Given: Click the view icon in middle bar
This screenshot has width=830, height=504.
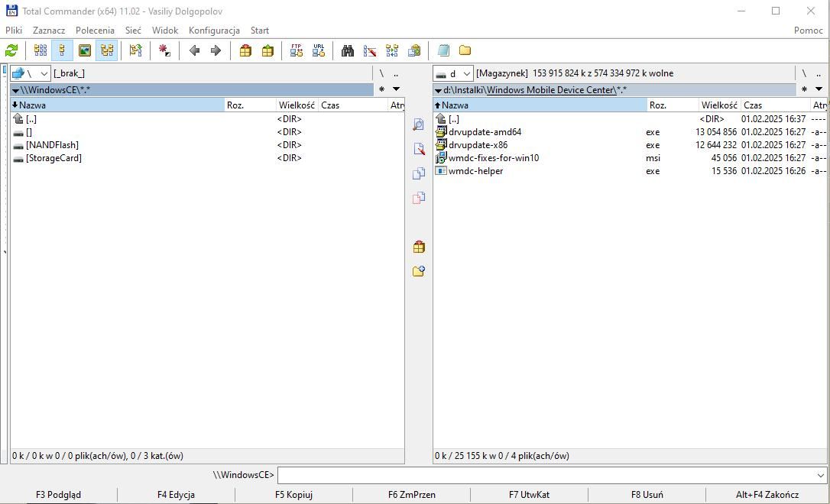Looking at the screenshot, I should tap(419, 124).
